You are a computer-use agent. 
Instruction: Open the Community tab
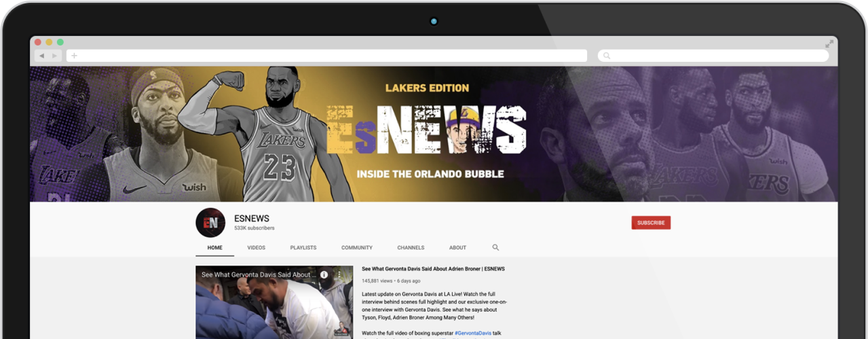357,248
